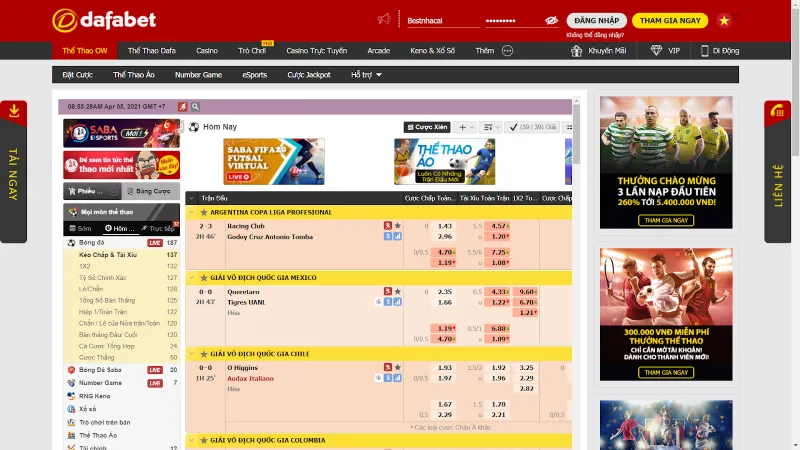Click the Đăng Nhập login button
800x450 pixels.
[596, 20]
